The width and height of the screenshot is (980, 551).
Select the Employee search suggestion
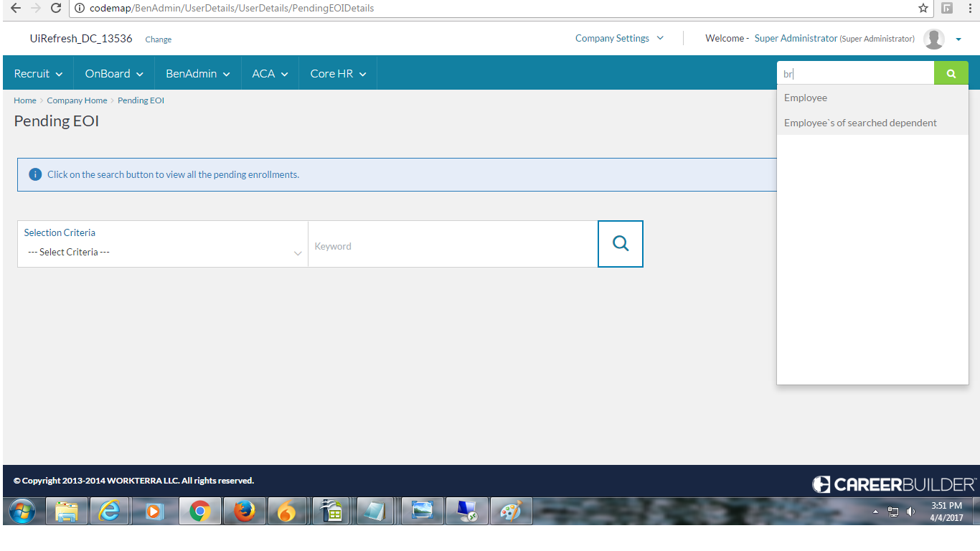click(806, 98)
